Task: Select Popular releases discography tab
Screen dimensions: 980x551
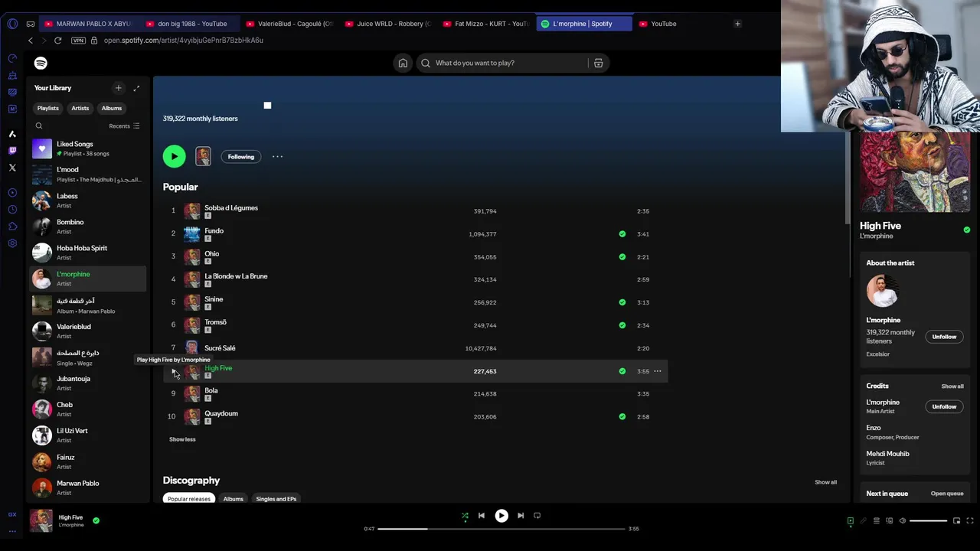Action: tap(188, 499)
